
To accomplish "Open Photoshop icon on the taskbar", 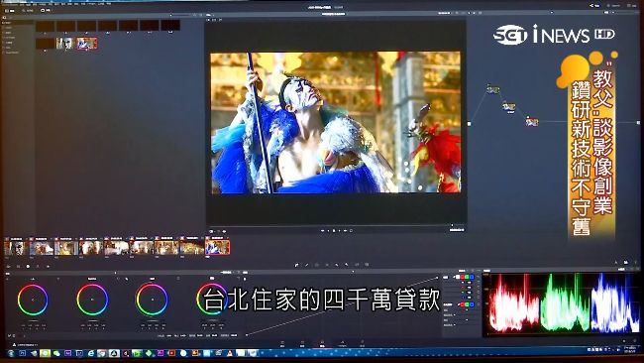I will (22, 353).
